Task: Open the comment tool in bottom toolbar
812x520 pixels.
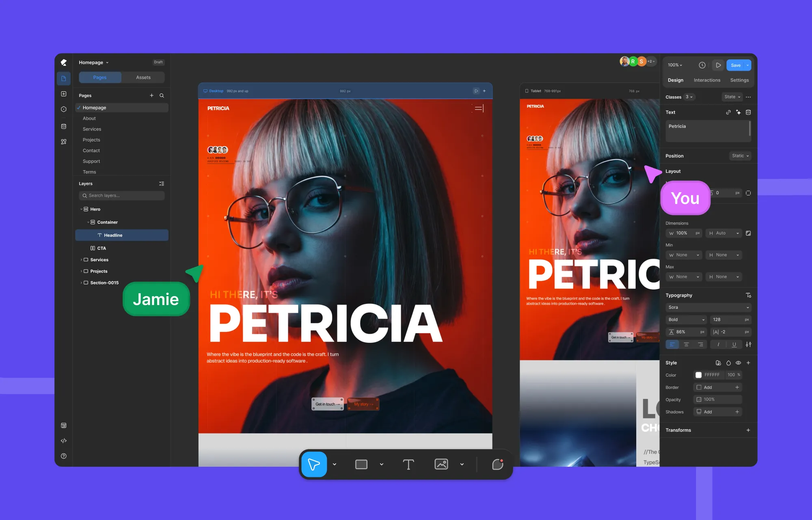Action: tap(498, 464)
